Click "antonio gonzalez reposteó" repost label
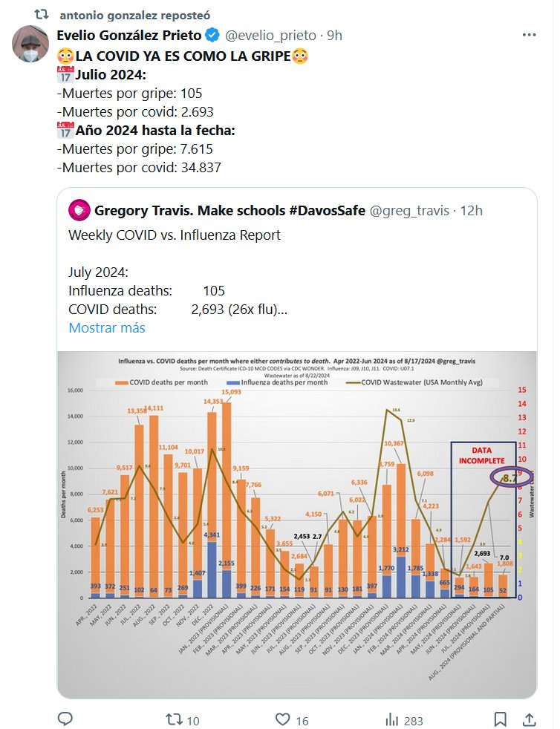Viewport: 560px width, 729px height. pos(134,15)
